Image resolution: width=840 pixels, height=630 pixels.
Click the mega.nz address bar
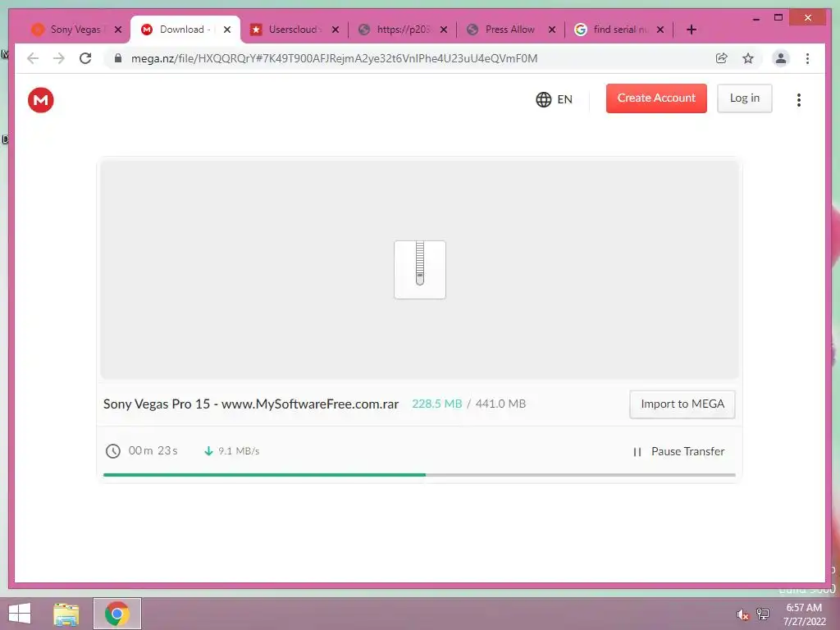pos(335,58)
